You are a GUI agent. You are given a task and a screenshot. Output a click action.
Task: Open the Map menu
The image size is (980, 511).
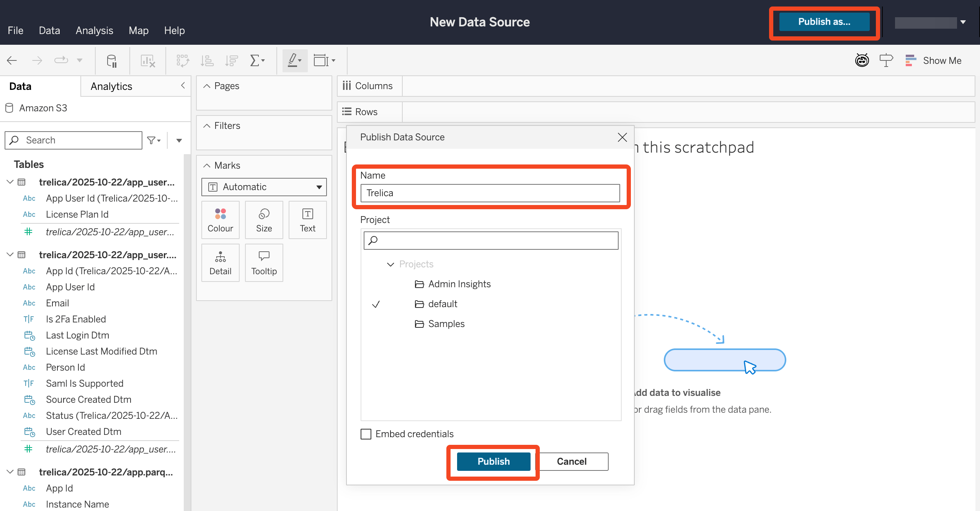pyautogui.click(x=139, y=31)
